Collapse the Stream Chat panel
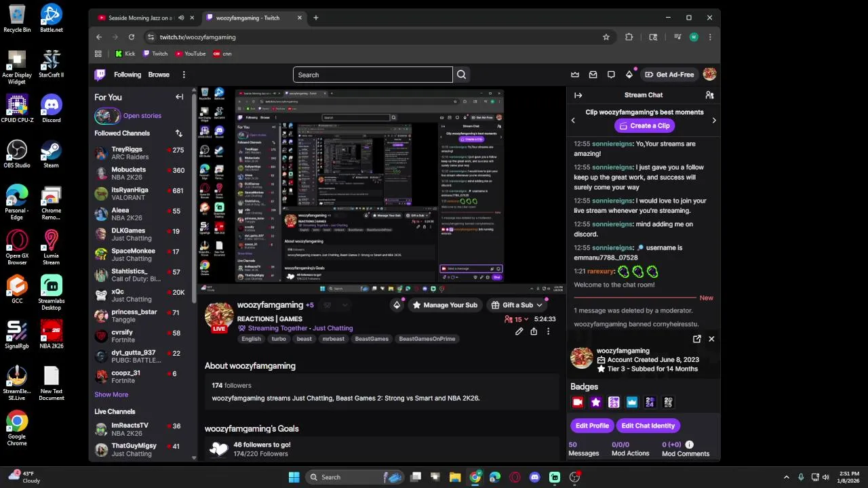 click(x=578, y=96)
